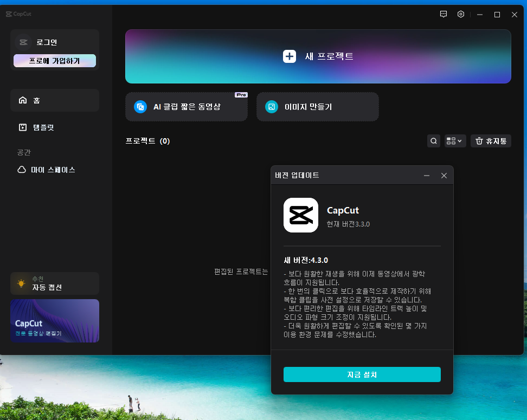The image size is (527, 420).
Task: Maximize the CapCut main window
Action: click(497, 15)
